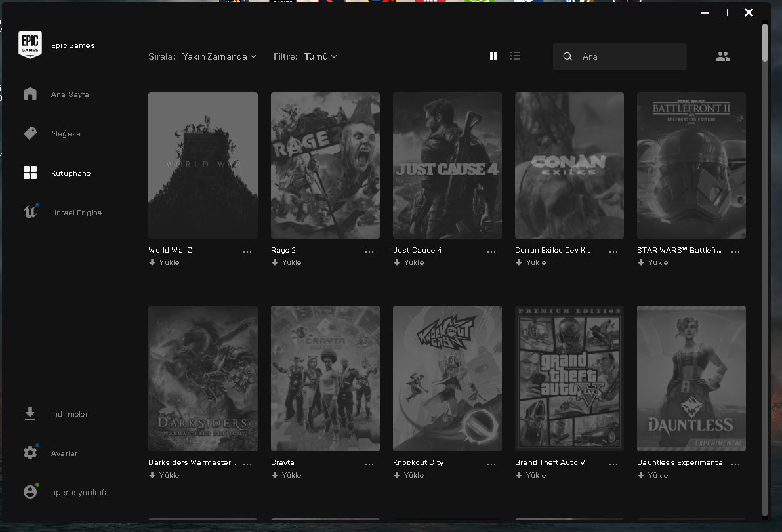Image resolution: width=782 pixels, height=532 pixels.
Task: Open Darksiders Warmastered options menu
Action: click(247, 464)
